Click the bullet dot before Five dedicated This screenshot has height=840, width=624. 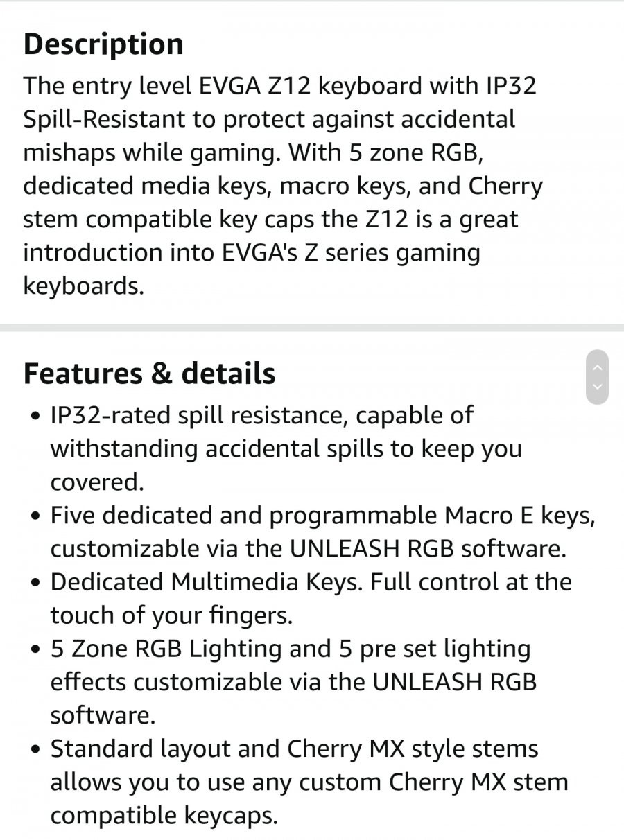point(35,517)
